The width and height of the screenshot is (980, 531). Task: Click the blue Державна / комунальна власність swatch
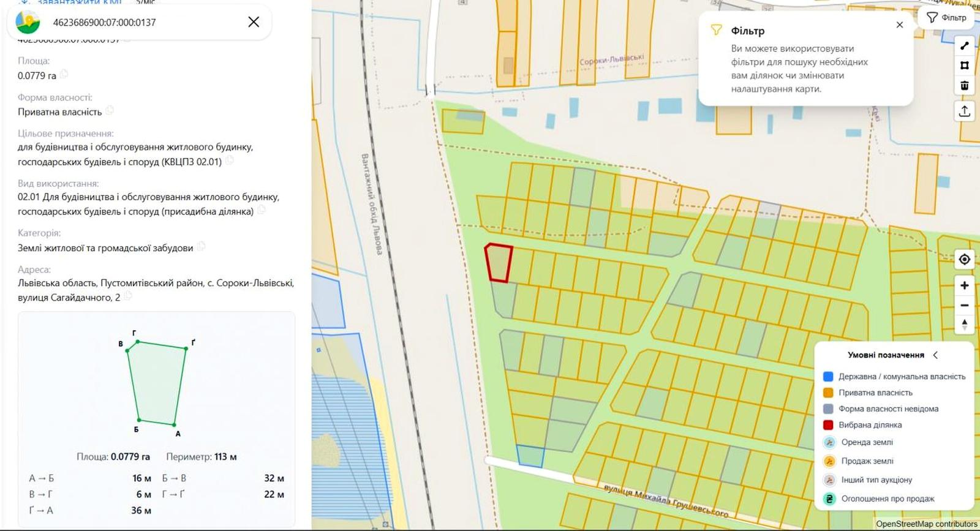click(x=828, y=377)
